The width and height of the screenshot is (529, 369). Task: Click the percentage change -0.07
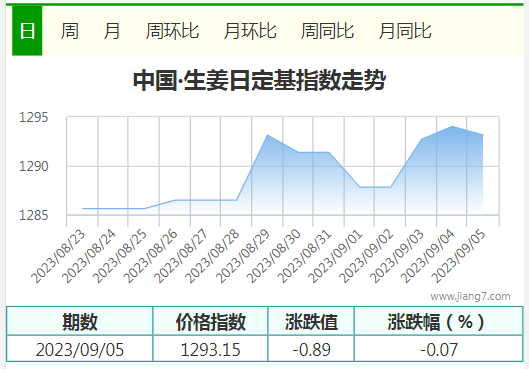[439, 349]
